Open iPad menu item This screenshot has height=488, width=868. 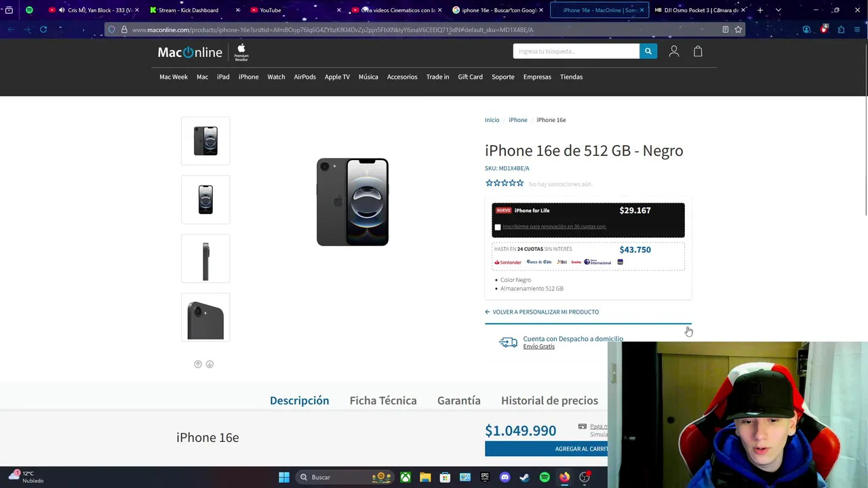[x=223, y=77]
